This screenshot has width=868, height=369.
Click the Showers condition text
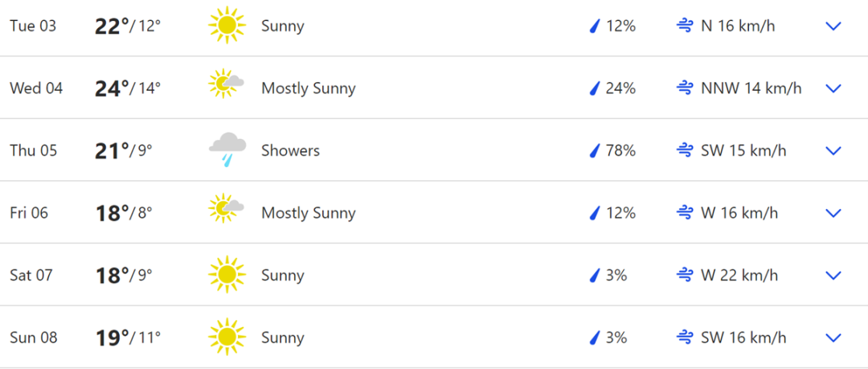pyautogui.click(x=291, y=150)
